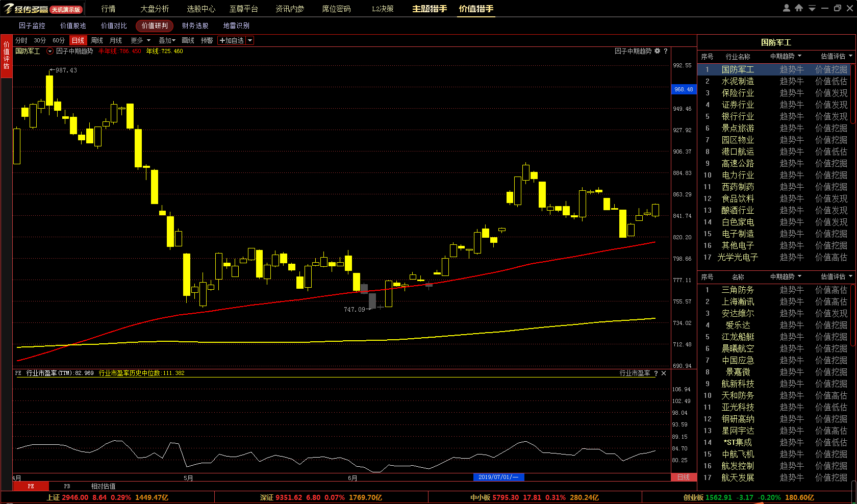Viewport: 857px width, 504px height.
Task: Open the L2决策 menu
Action: (x=383, y=9)
